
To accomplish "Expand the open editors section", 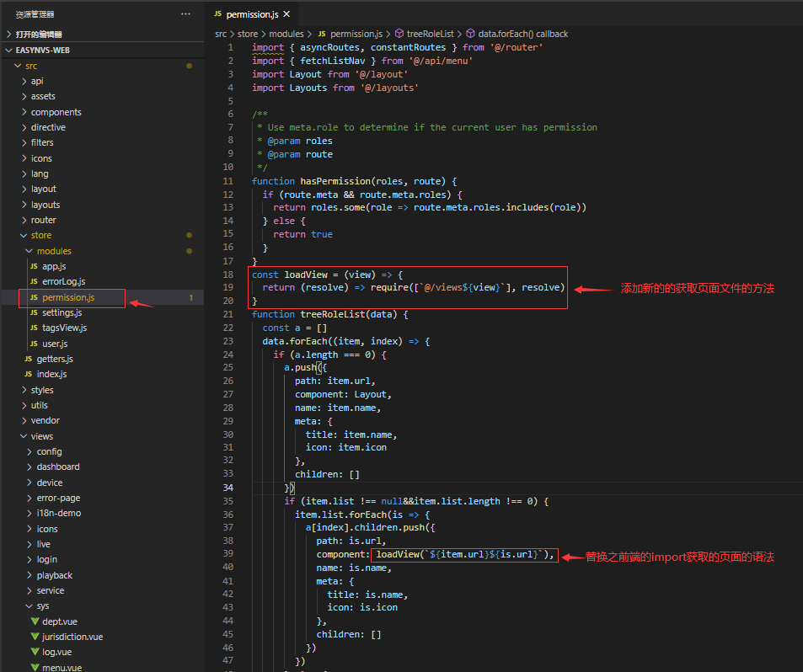I will 103,35.
